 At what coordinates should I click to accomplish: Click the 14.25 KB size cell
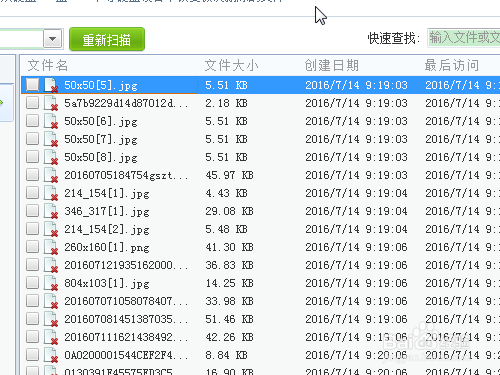coord(229,283)
